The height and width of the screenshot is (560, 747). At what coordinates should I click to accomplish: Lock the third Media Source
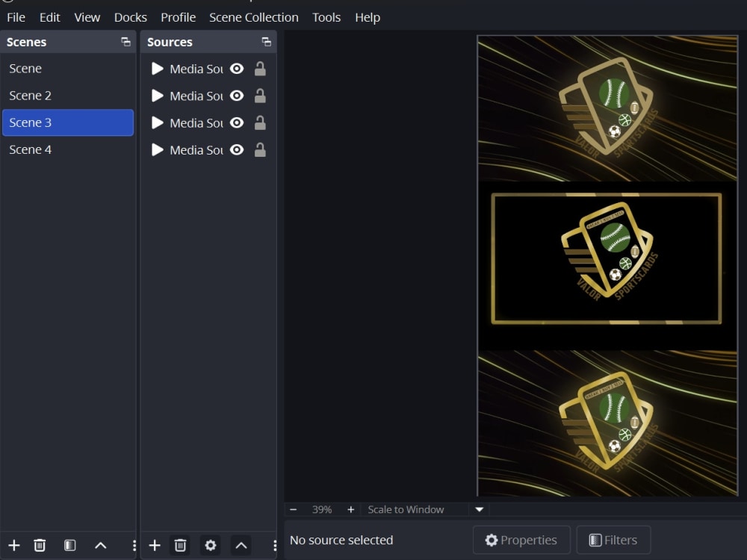260,123
